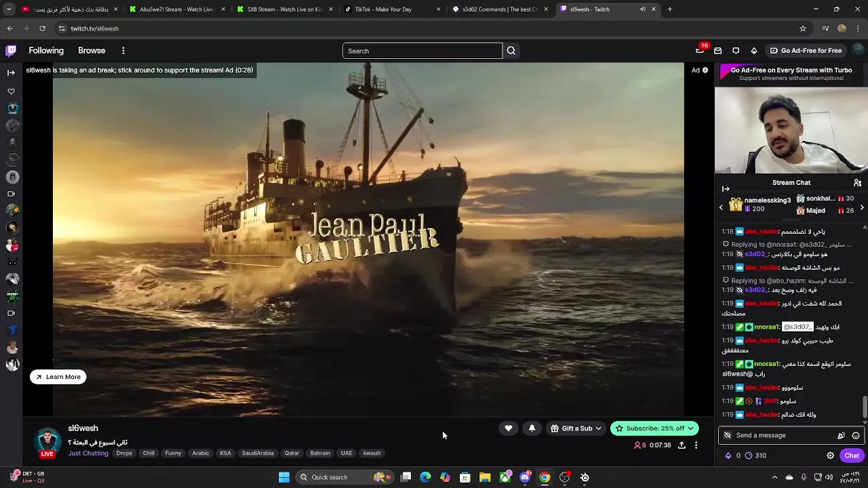Open the three-dot More menu beside Browse
The image size is (868, 488).
(x=123, y=51)
